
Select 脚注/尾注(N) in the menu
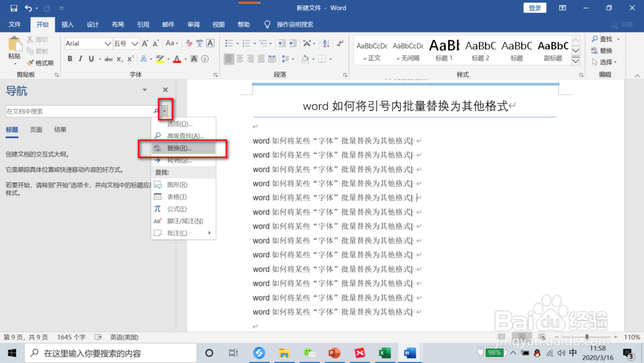coord(184,221)
